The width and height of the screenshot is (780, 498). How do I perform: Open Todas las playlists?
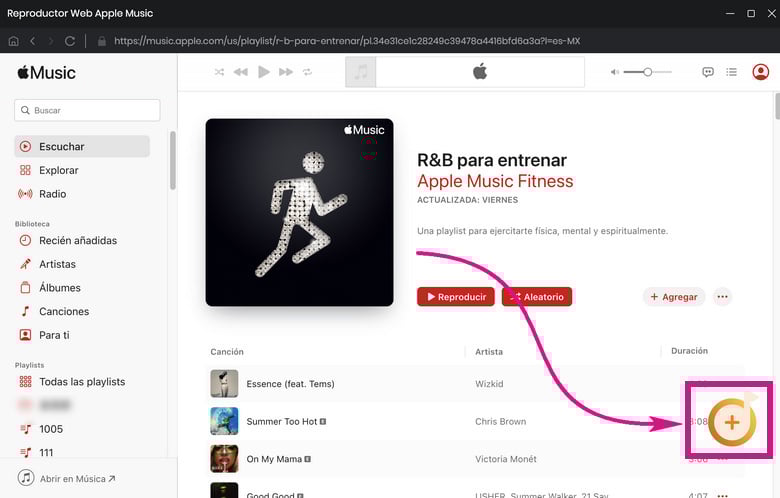82,382
